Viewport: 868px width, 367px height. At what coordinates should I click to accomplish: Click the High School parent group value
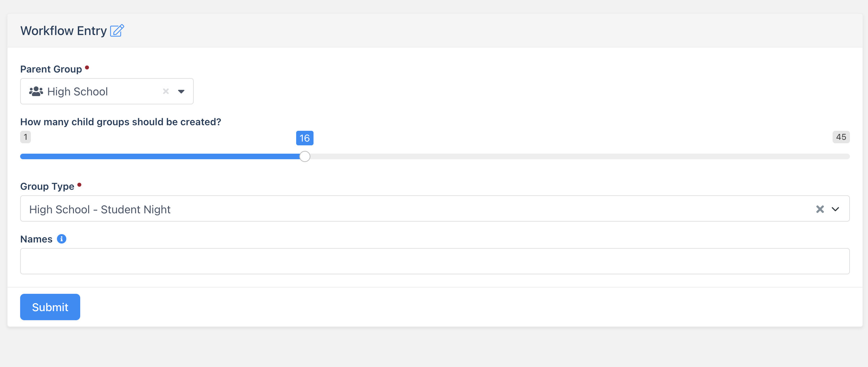(x=77, y=92)
